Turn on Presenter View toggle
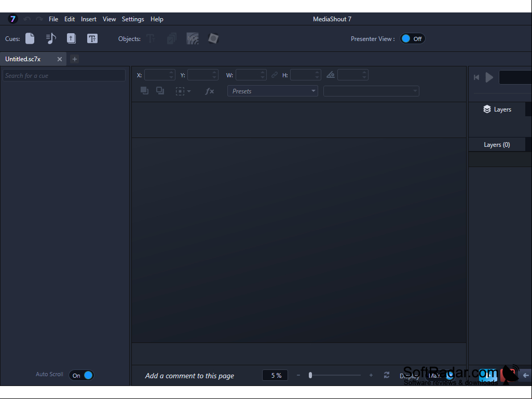The image size is (532, 399). (412, 39)
